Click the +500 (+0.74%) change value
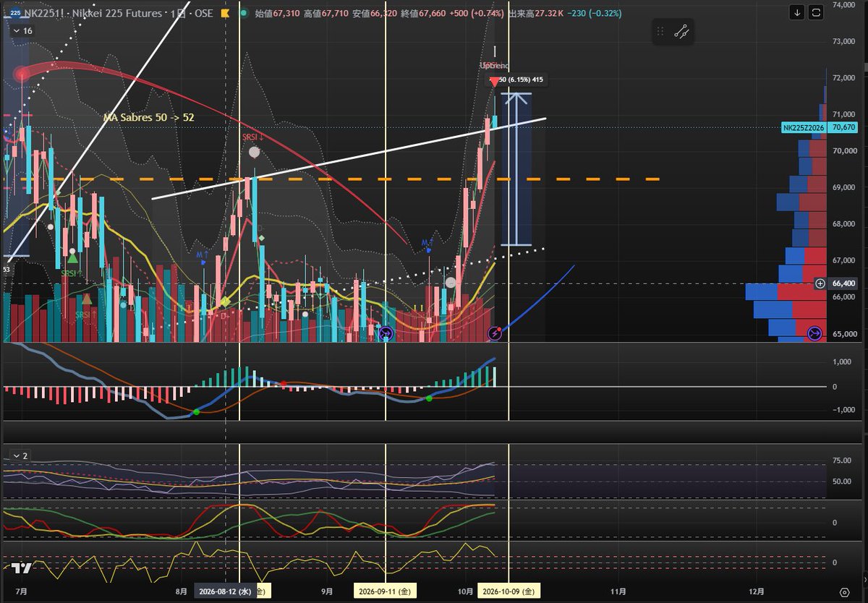 pyautogui.click(x=476, y=13)
